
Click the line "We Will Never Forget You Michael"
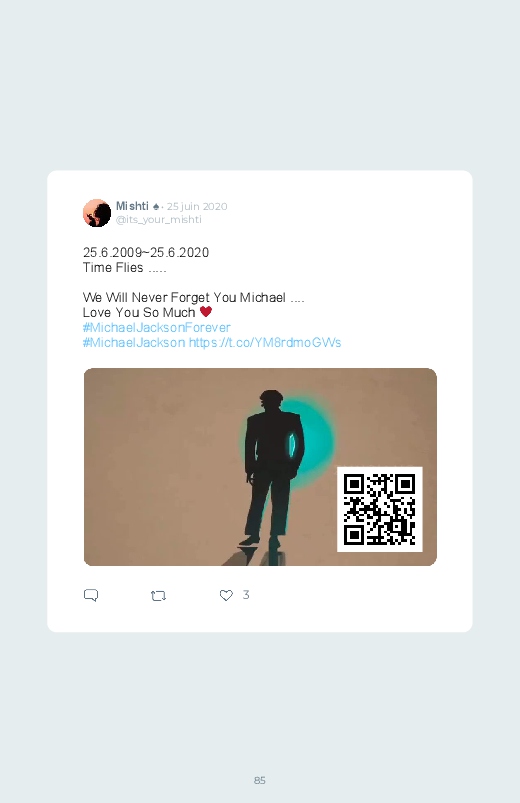[184, 298]
